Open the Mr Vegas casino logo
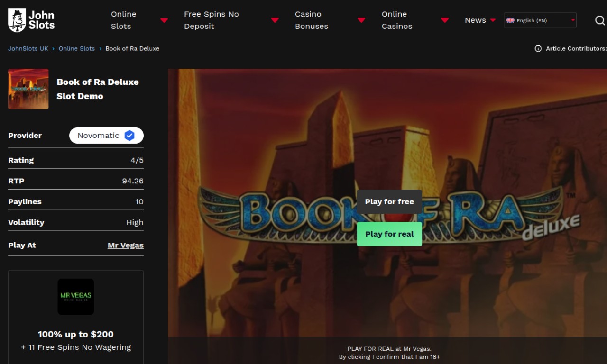Image resolution: width=607 pixels, height=364 pixels. [x=76, y=297]
